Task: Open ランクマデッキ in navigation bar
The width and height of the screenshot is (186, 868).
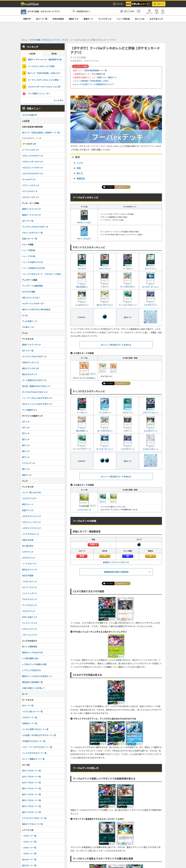Action: (x=105, y=19)
